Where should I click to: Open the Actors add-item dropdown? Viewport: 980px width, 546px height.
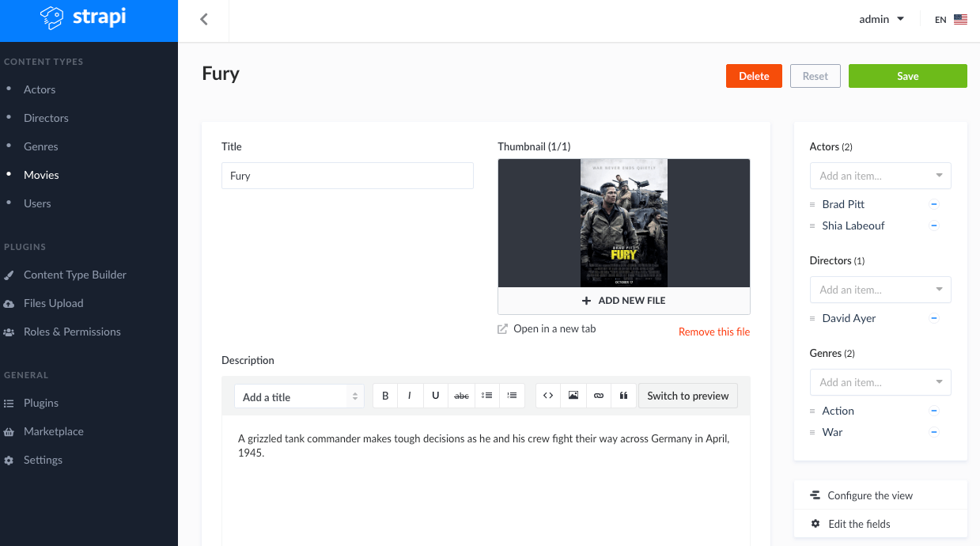click(x=880, y=175)
